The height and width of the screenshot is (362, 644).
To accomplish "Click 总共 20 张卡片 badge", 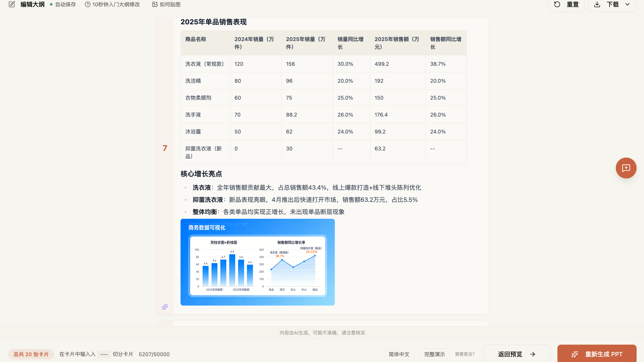I will [31, 354].
